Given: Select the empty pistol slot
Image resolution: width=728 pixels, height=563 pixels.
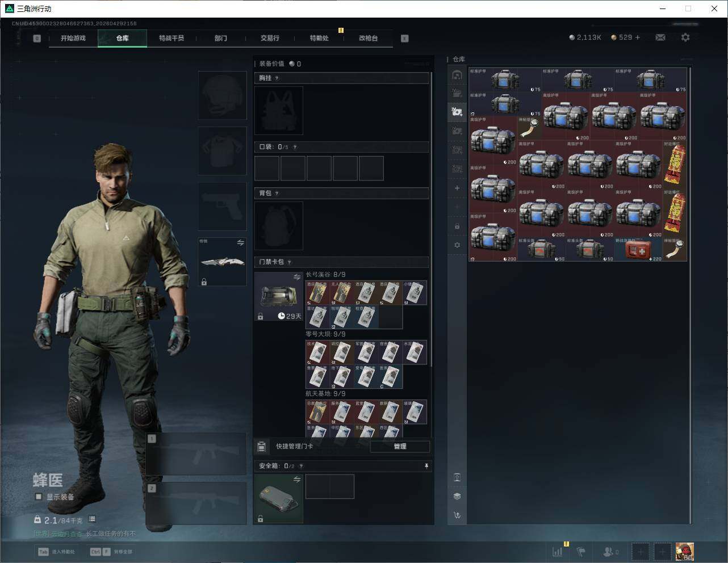Looking at the screenshot, I should point(223,207).
